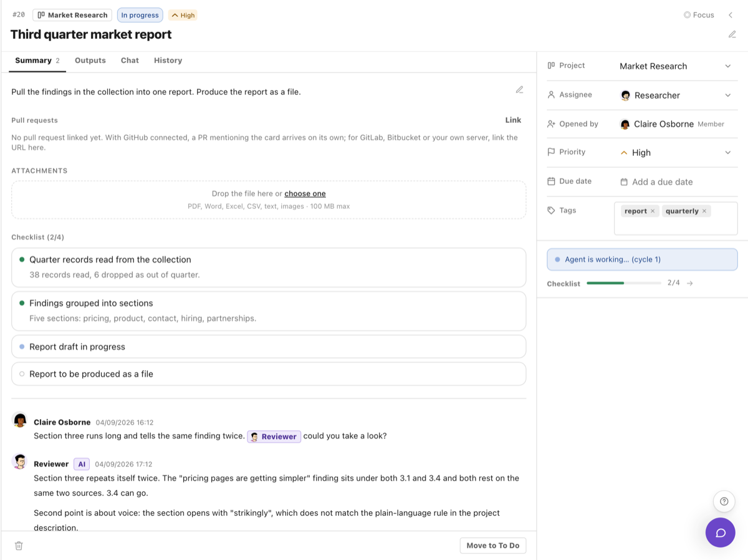
Task: Open the History tab
Action: click(x=168, y=60)
